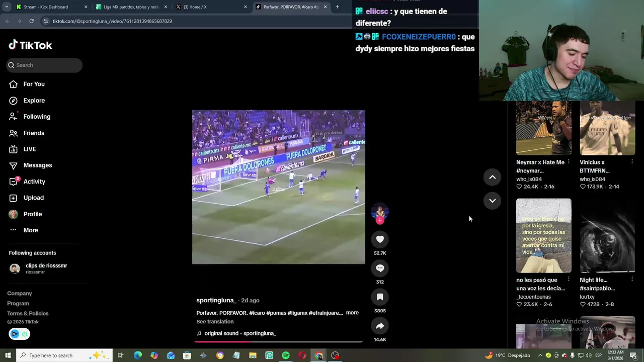This screenshot has width=644, height=362.
Task: Go to previous video up chevron
Action: click(x=492, y=177)
